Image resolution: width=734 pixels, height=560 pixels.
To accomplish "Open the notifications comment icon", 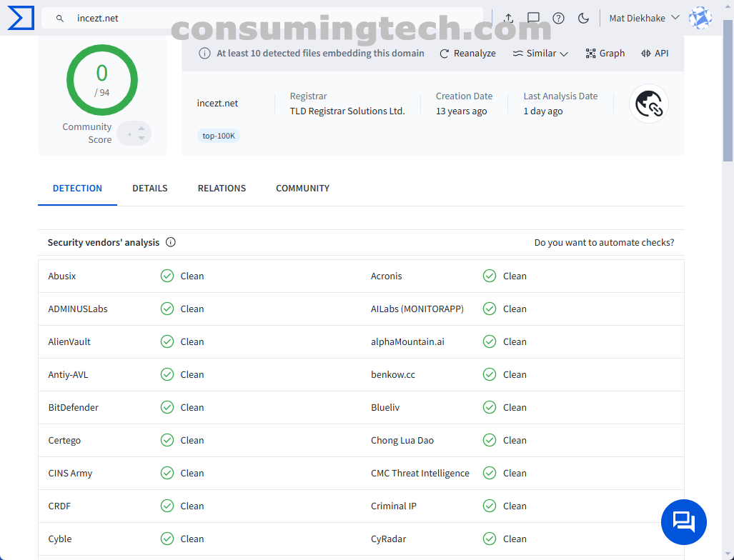I will click(533, 18).
